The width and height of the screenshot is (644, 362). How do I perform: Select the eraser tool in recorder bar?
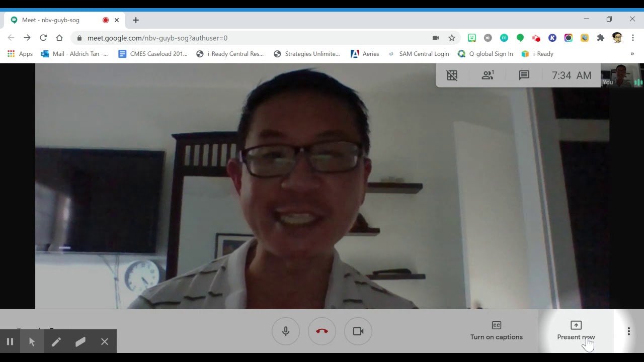click(80, 341)
